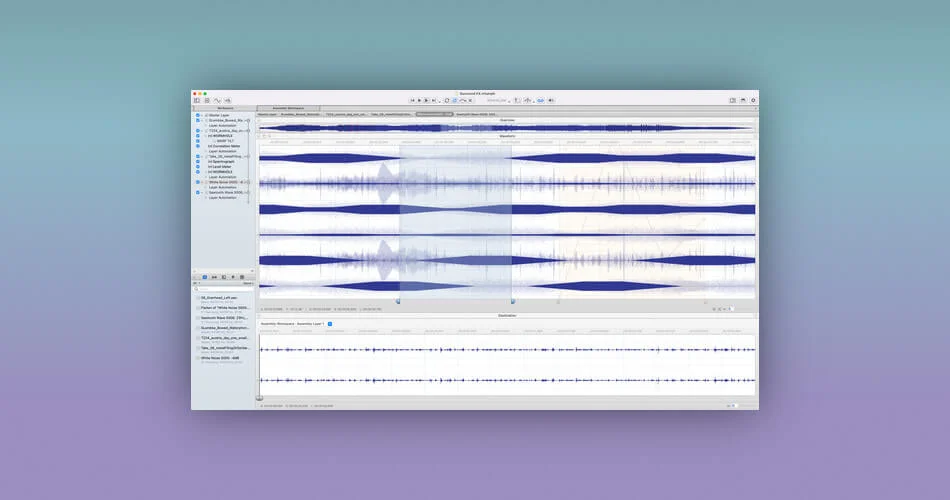
Task: Switch to the Workspace tab
Action: click(x=225, y=108)
